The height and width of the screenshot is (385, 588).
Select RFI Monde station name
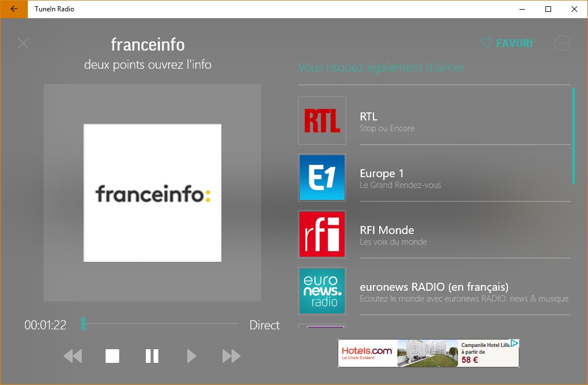click(387, 230)
